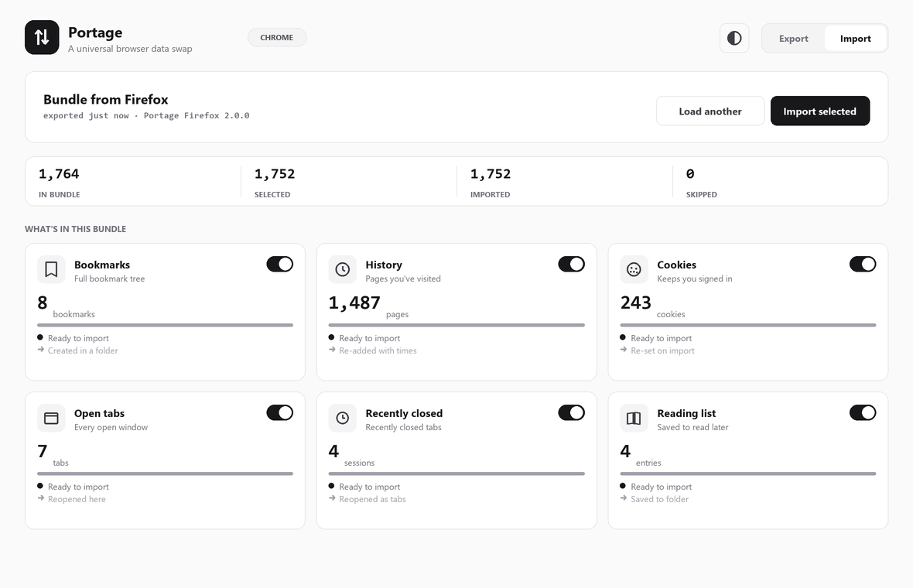
Task: Click the Open tabs progress bar
Action: (166, 474)
